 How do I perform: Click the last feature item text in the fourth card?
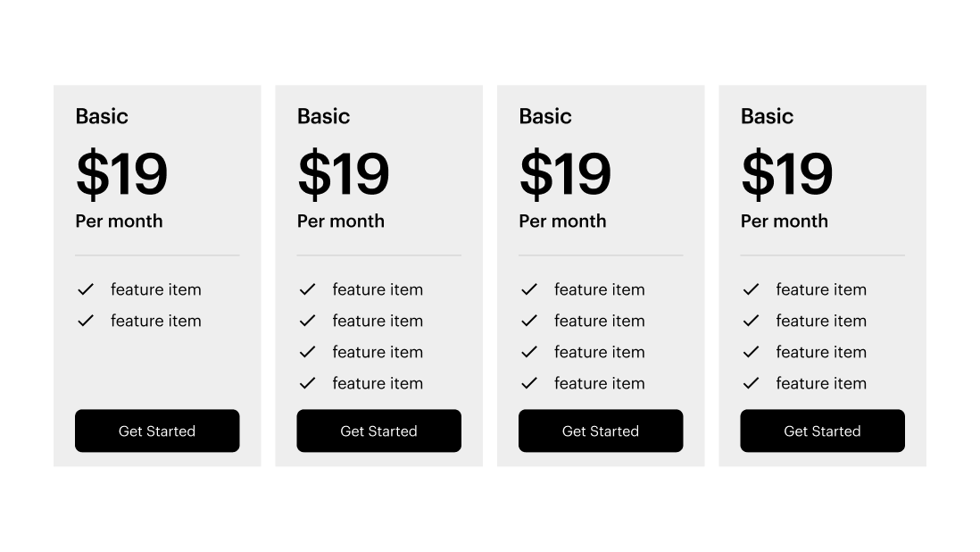tap(821, 383)
